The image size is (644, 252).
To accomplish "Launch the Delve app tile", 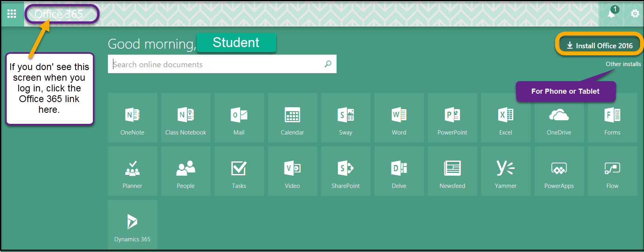I will pos(399,171).
